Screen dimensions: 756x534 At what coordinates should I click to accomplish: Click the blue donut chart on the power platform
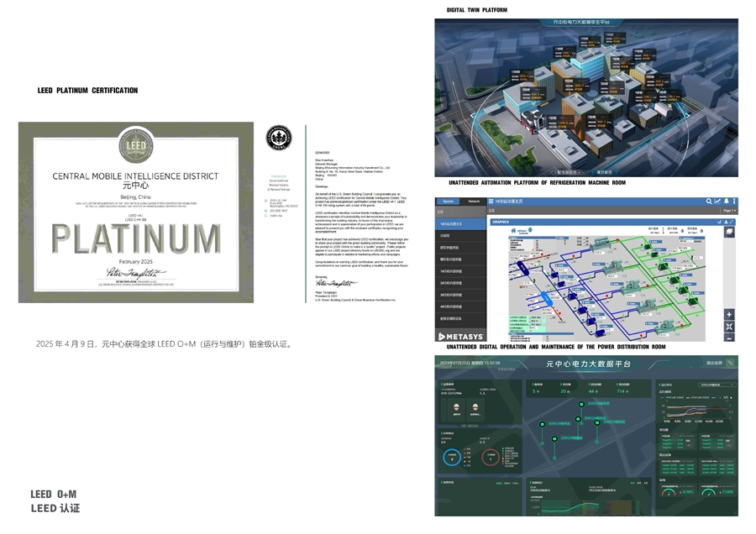tap(452, 458)
